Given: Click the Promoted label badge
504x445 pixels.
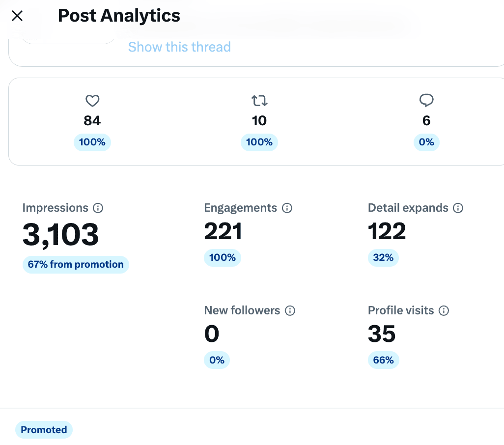Looking at the screenshot, I should (x=44, y=430).
